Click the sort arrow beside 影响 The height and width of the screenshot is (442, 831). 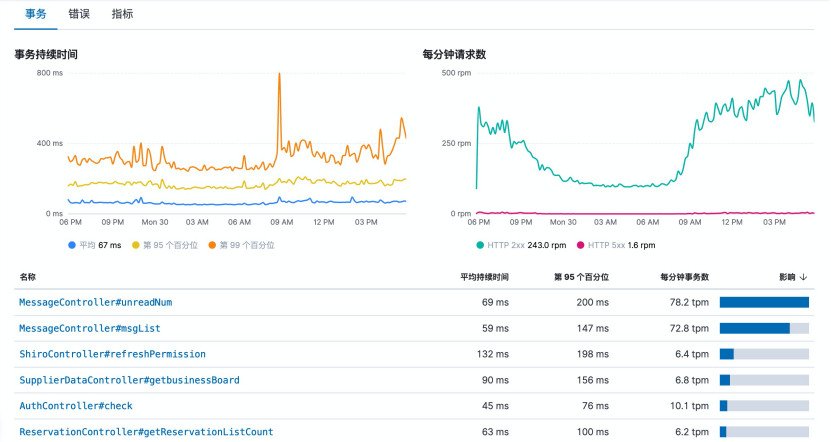click(804, 277)
